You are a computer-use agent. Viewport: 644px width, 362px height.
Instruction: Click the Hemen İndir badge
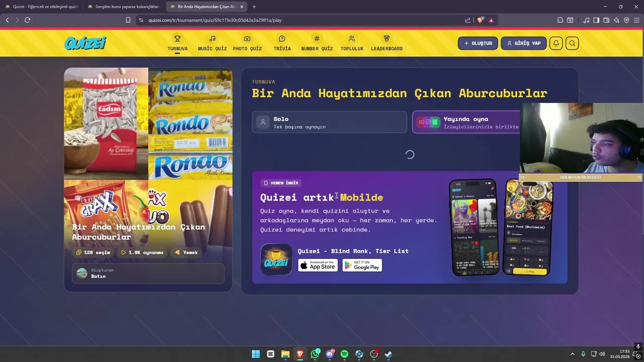[x=282, y=183]
